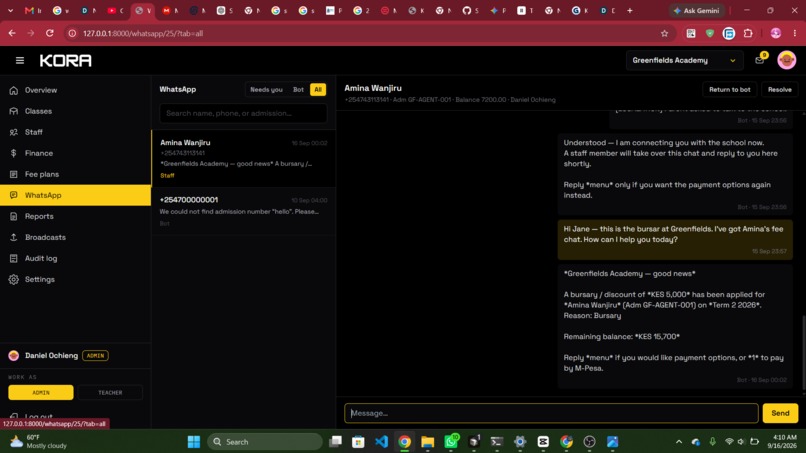Click the Overview home icon
806x453 pixels.
(14, 90)
